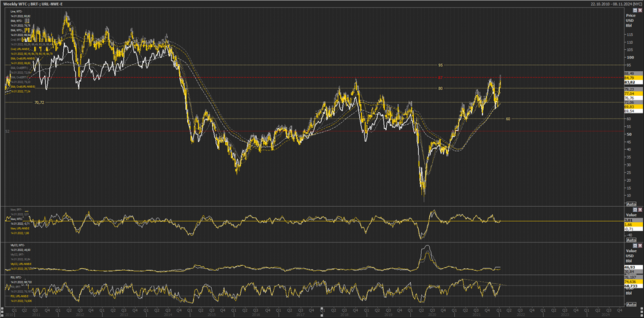644x318 pixels.
Task: Select the chart title Weekly WTC-; BRT-; URL-NWE-E
Action: pos(32,3)
